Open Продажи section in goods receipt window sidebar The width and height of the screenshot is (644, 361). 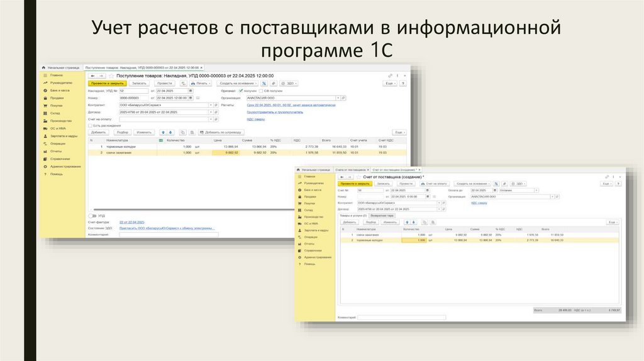[x=54, y=98]
